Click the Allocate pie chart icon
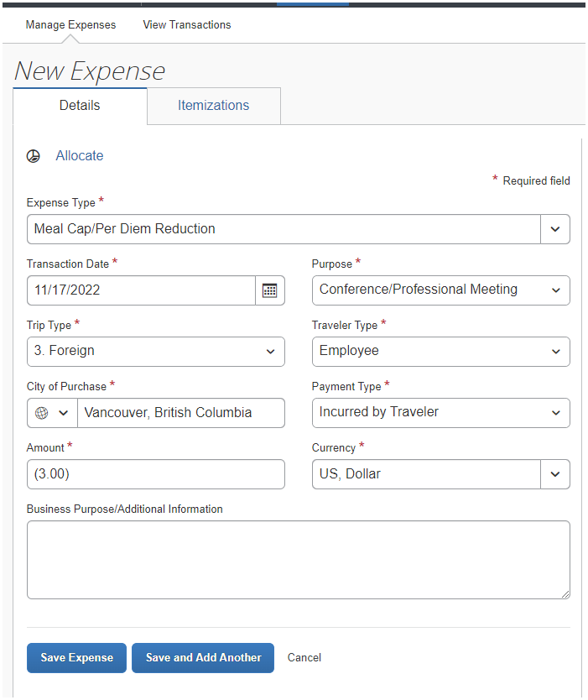This screenshot has width=588, height=700. tap(34, 156)
